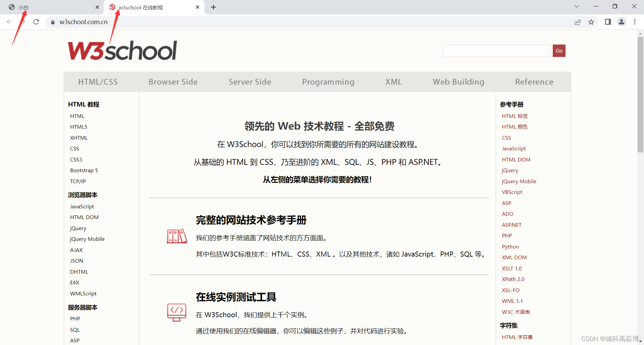Viewport: 644px width, 345px height.
Task: Close the w3school 在线教程 tab
Action: [x=197, y=7]
